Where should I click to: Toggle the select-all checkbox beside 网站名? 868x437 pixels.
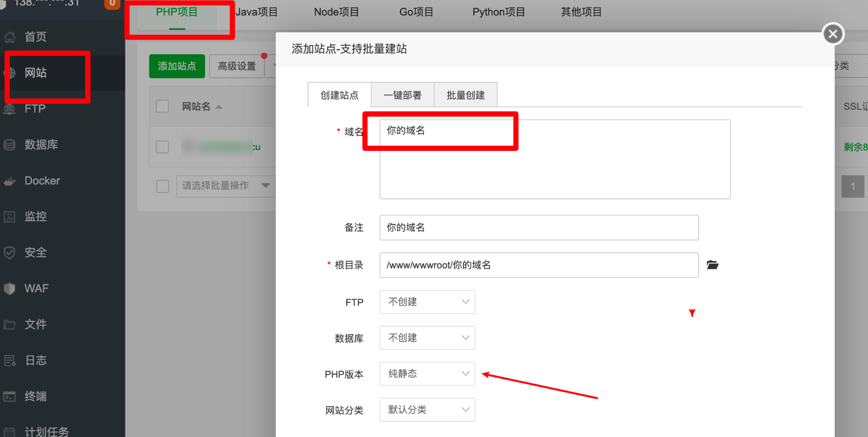[162, 106]
